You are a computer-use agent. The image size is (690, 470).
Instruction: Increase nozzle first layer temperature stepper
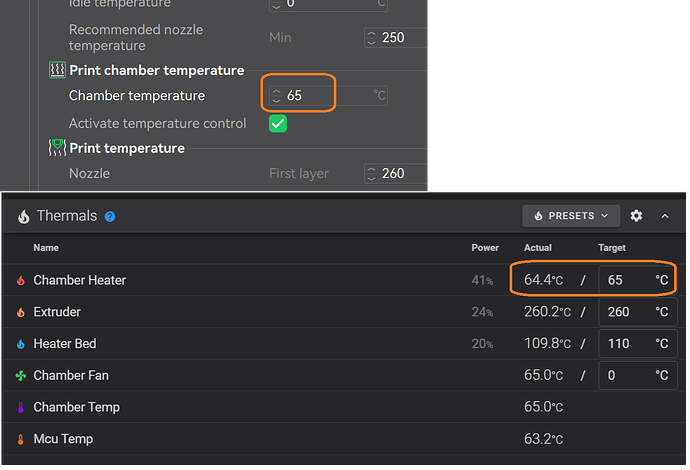pos(371,169)
